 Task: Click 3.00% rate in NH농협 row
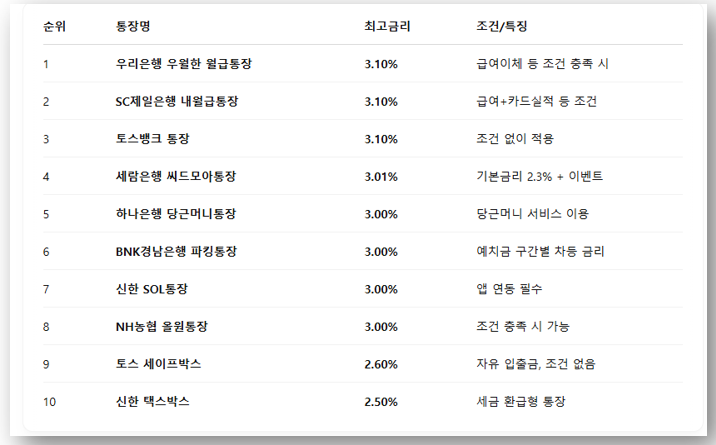tap(381, 327)
